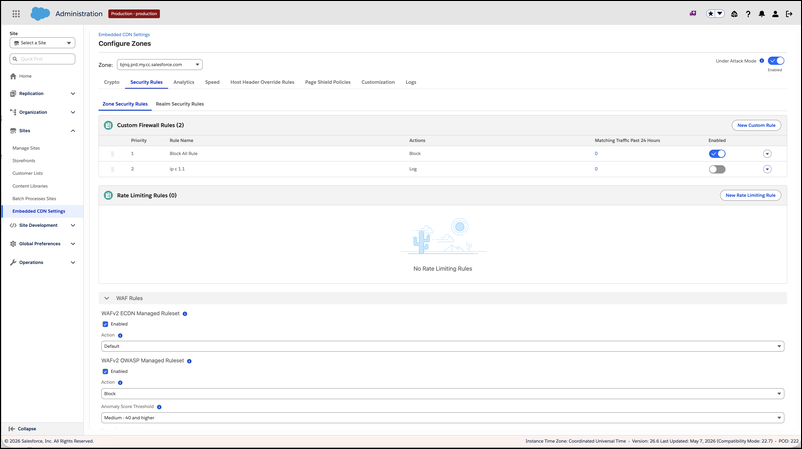The image size is (802, 449).
Task: Open the app launcher grid icon
Action: click(x=16, y=14)
